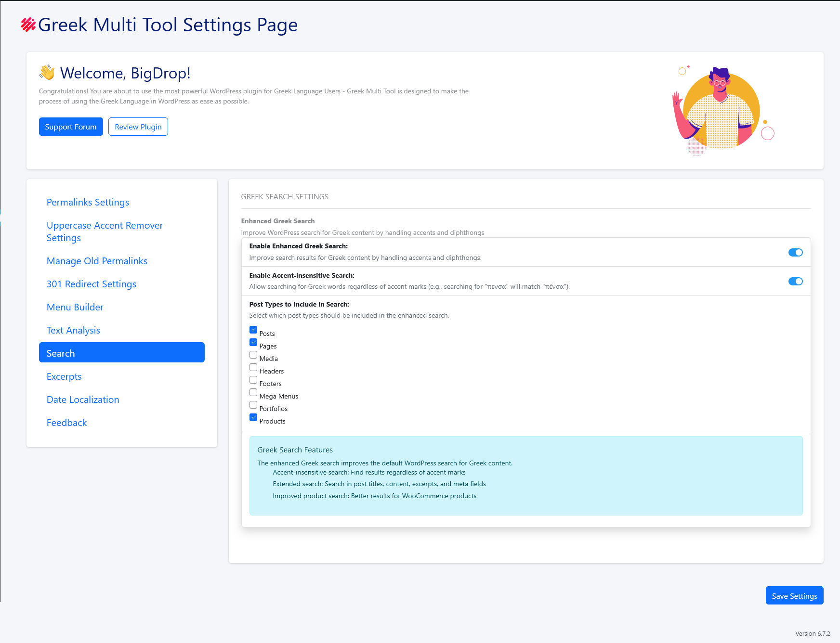
Task: Open Permalinks Settings
Action: [88, 202]
